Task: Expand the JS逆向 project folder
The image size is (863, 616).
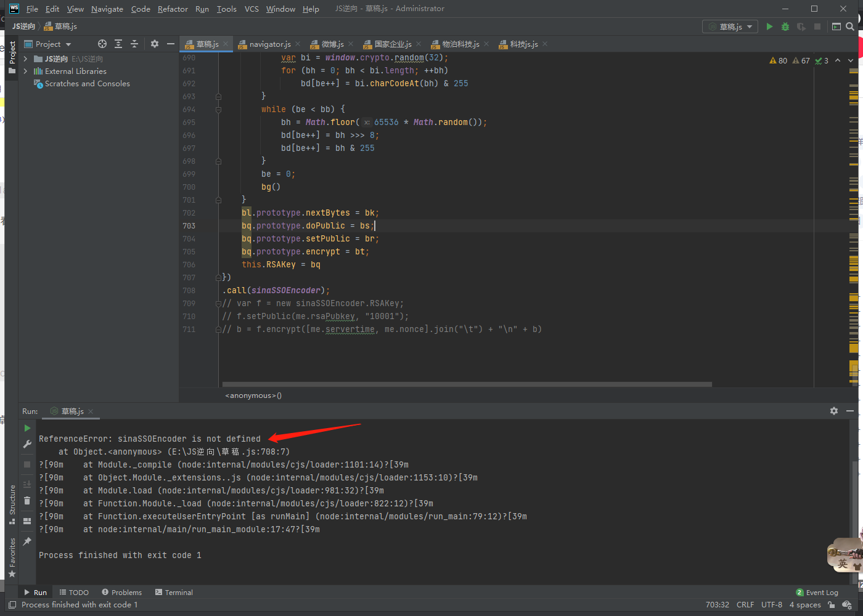Action: 25,59
